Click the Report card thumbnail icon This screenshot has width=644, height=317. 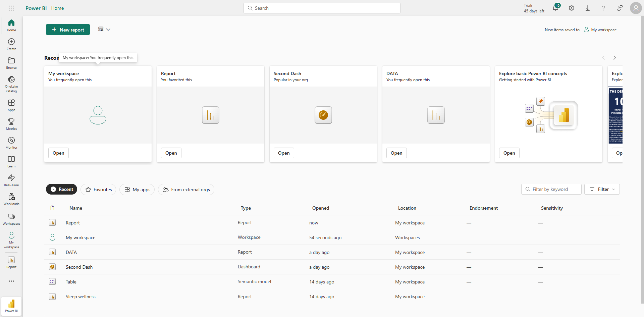point(211,115)
